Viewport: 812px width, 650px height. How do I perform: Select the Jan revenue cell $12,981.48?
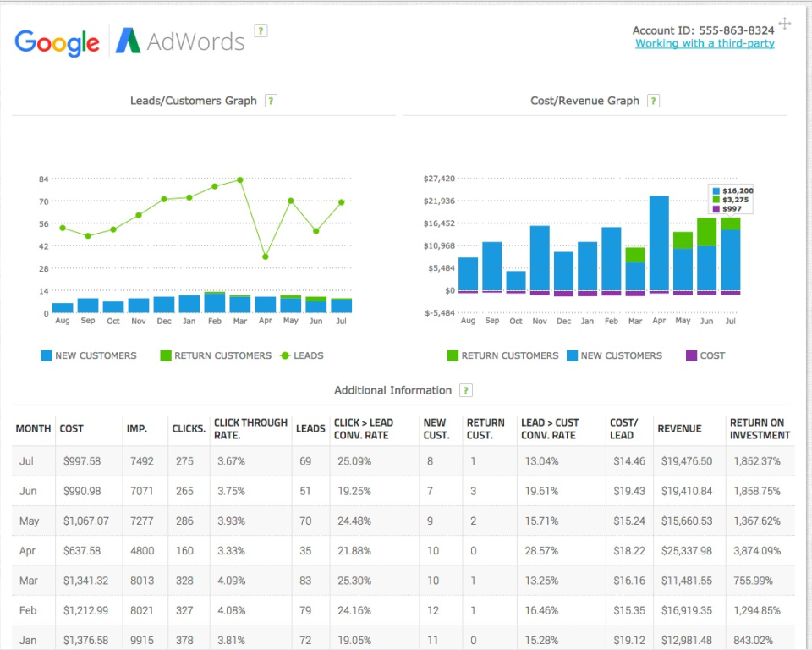[687, 640]
